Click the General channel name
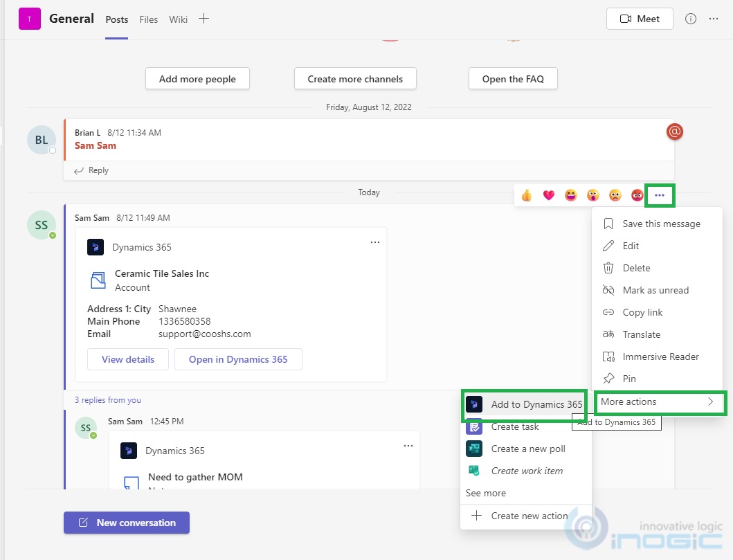 coord(71,19)
